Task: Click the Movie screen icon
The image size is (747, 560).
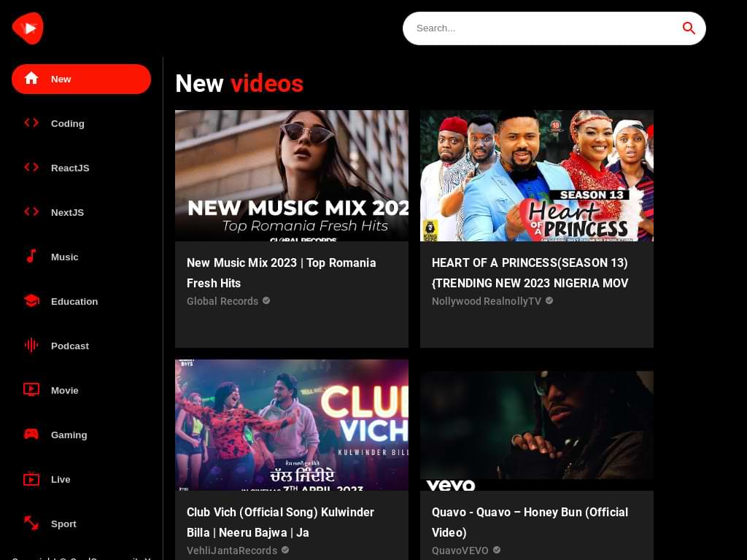Action: [x=31, y=389]
